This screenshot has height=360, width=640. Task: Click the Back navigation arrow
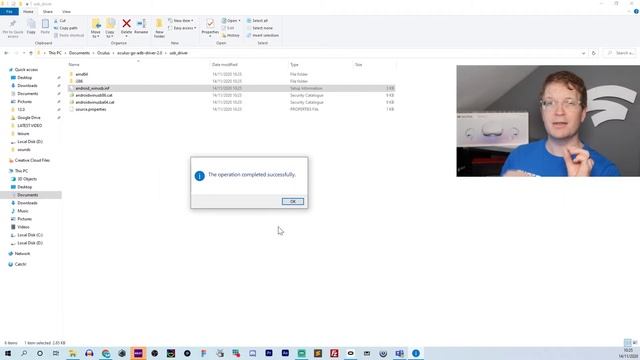click(x=6, y=53)
